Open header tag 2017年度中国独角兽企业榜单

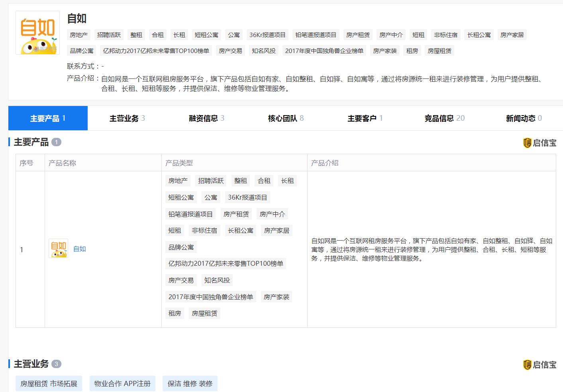(x=324, y=51)
